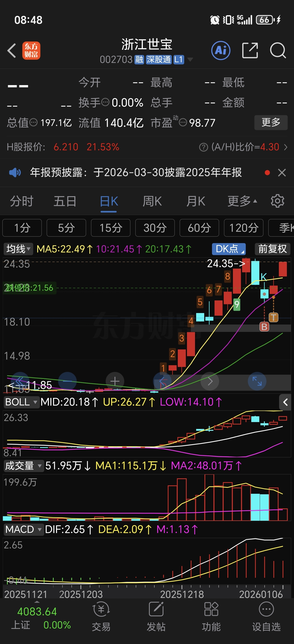The width and height of the screenshot is (294, 644).
Task: Tap 浙江世宝 stock title
Action: [147, 44]
